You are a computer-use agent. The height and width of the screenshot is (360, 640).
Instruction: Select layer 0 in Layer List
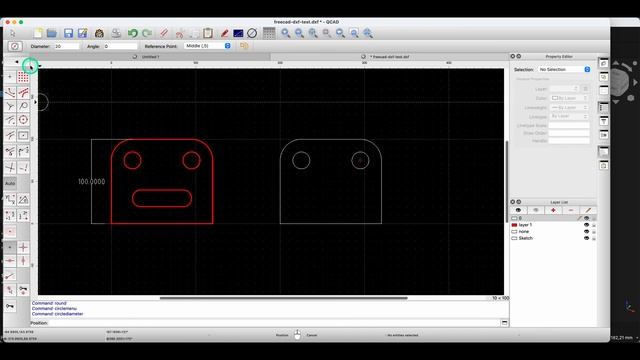pos(553,218)
